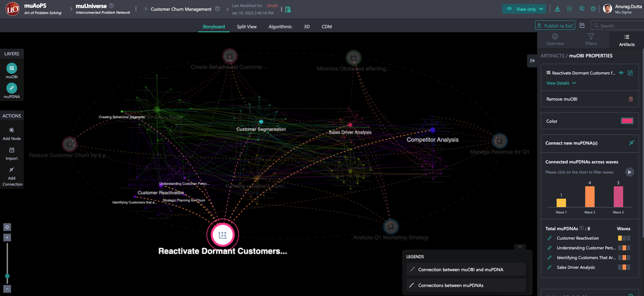The image size is (644, 296).
Task: Switch to the Storyboard tab
Action: pyautogui.click(x=214, y=27)
